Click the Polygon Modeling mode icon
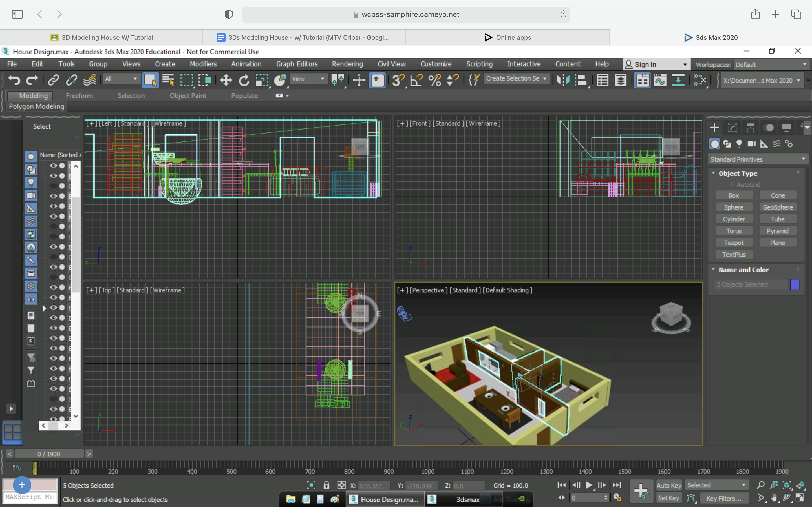812x507 pixels. (36, 106)
